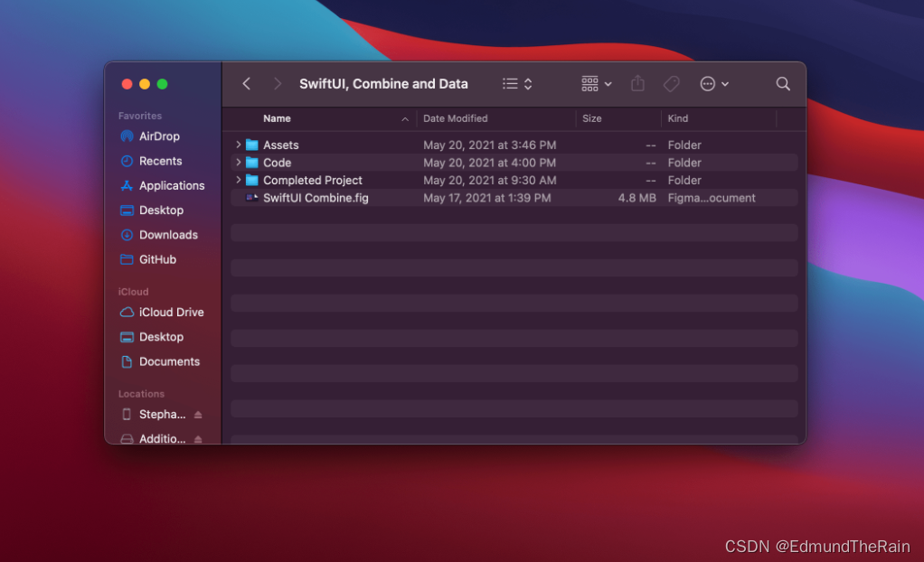Screen dimensions: 924x562
Task: Open the Group By grid dropdown
Action: pos(597,84)
